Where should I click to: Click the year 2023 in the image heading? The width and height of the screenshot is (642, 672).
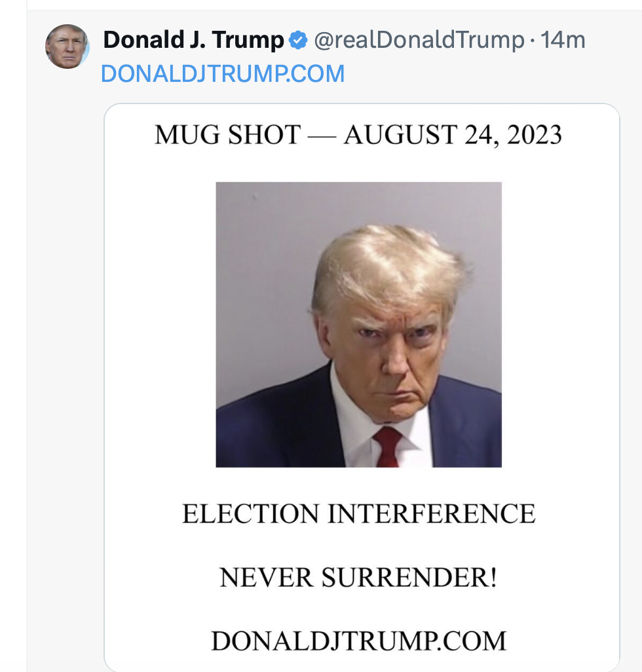tap(535, 134)
